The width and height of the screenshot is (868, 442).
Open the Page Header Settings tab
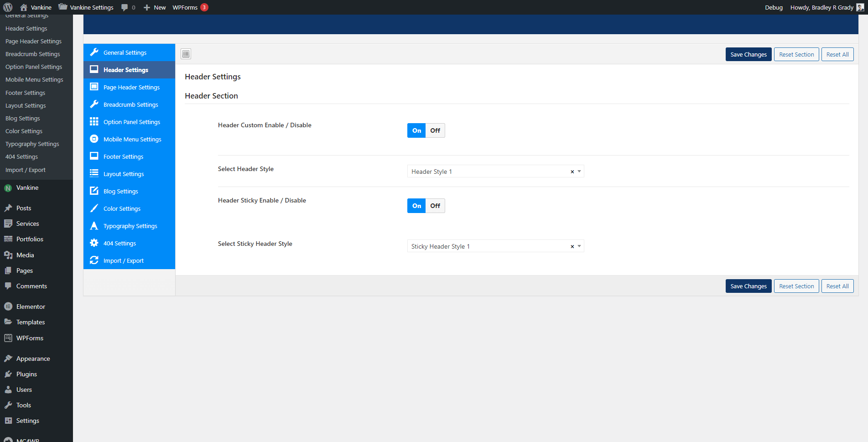pos(131,87)
